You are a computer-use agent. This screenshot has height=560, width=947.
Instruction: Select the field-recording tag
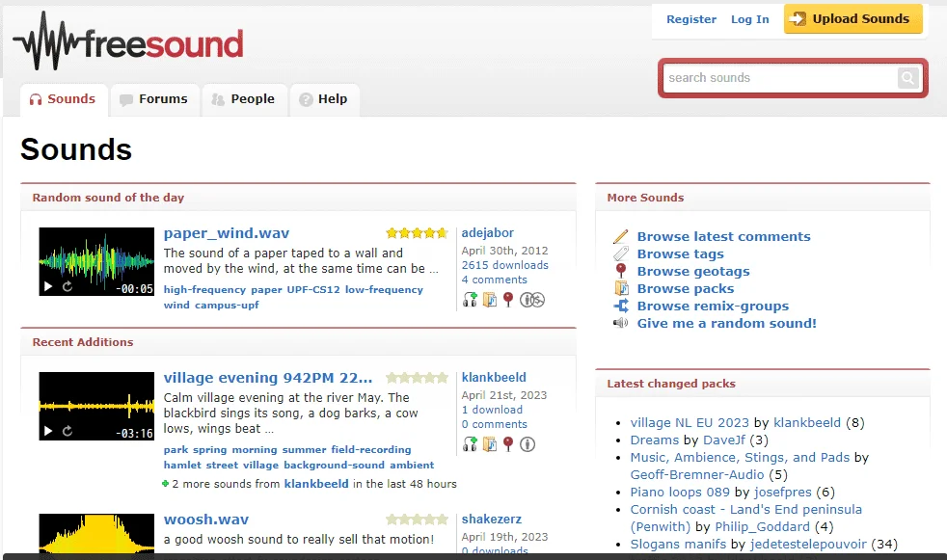coord(371,449)
